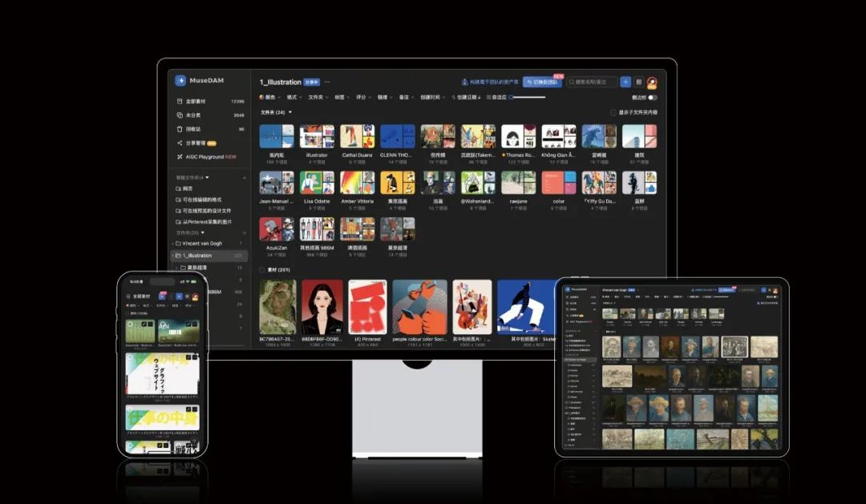Open the 标签 tag filter dropdown
Screen dimensions: 866x504
coord(342,97)
